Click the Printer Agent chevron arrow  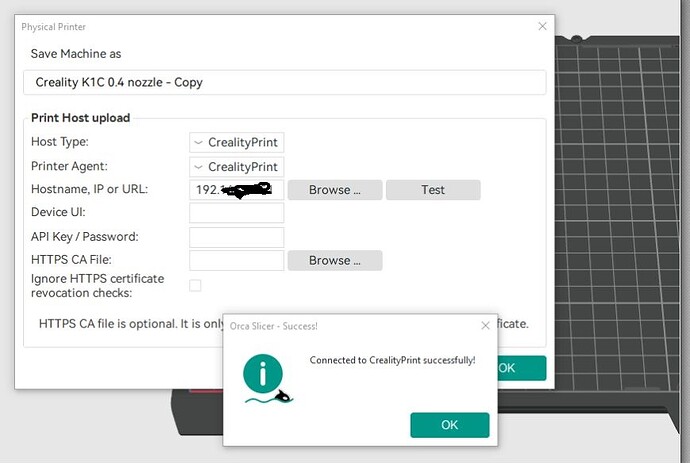point(198,167)
